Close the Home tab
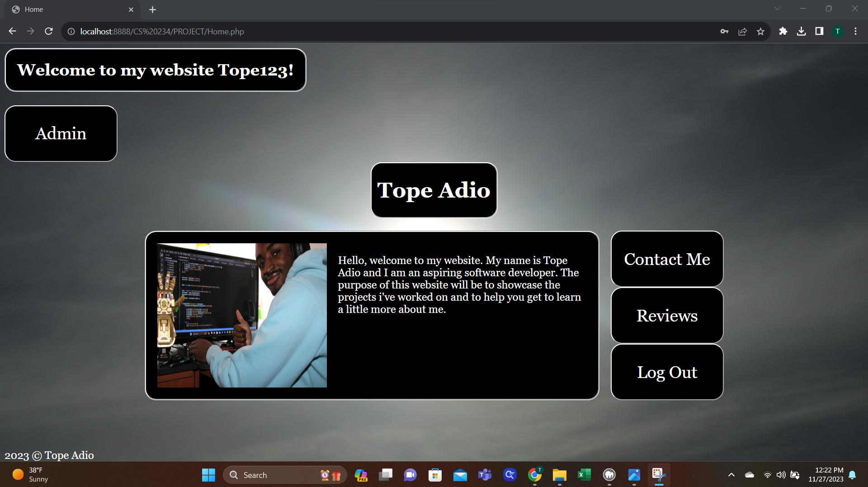Viewport: 868px width, 487px height. pyautogui.click(x=131, y=9)
